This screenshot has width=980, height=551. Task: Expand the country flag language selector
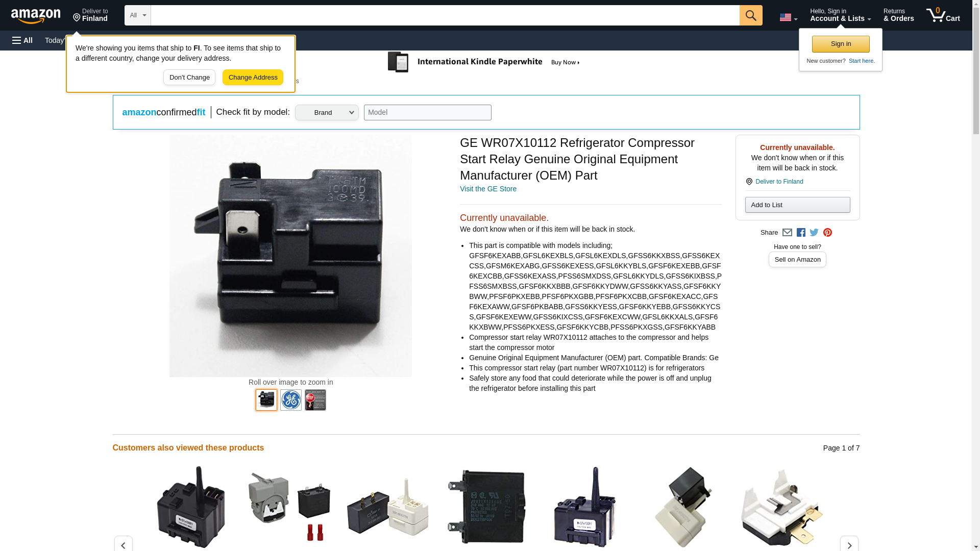tap(788, 17)
